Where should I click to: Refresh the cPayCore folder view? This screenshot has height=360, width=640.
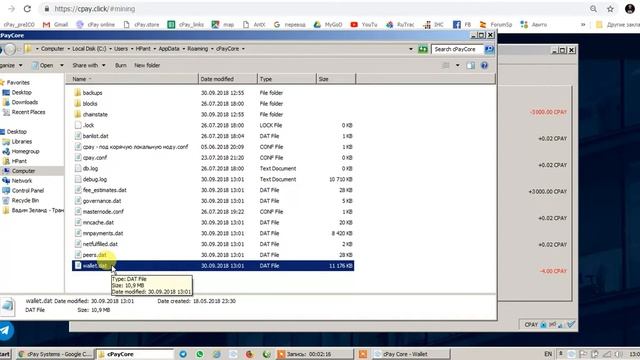[423, 49]
